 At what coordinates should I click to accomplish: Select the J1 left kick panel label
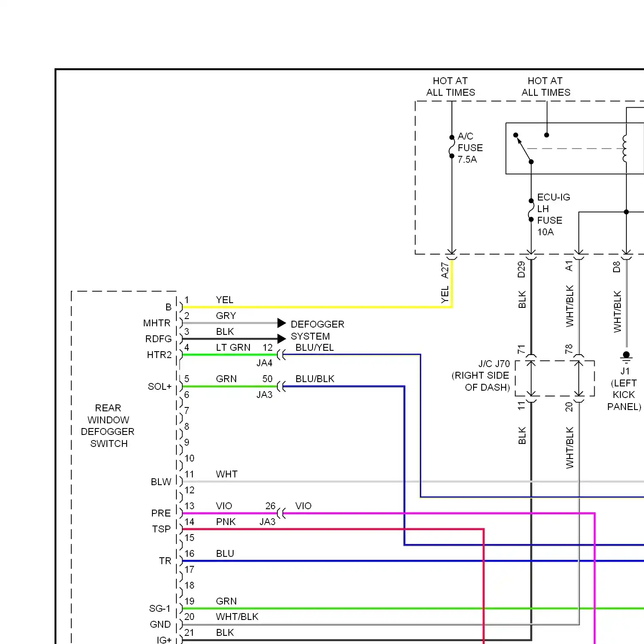coord(624,389)
